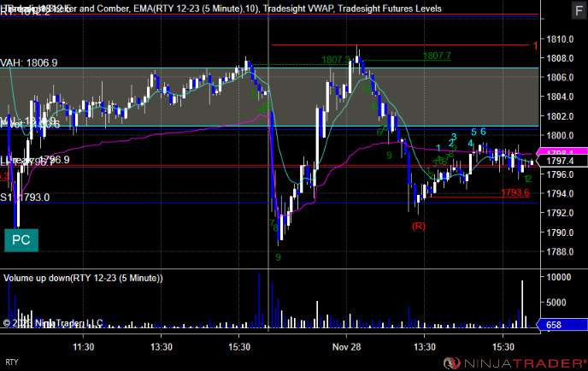
Task: Click the red 1793.6 price label
Action: click(515, 193)
